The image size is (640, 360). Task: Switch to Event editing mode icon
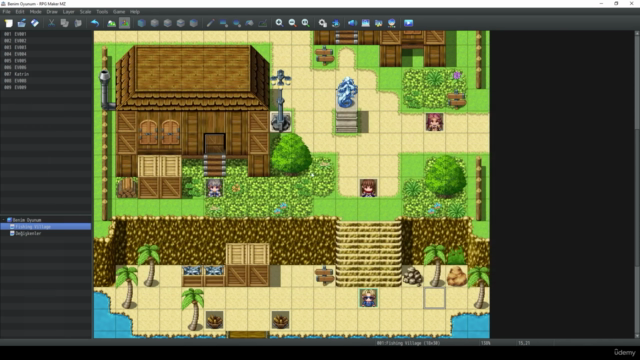pos(124,23)
